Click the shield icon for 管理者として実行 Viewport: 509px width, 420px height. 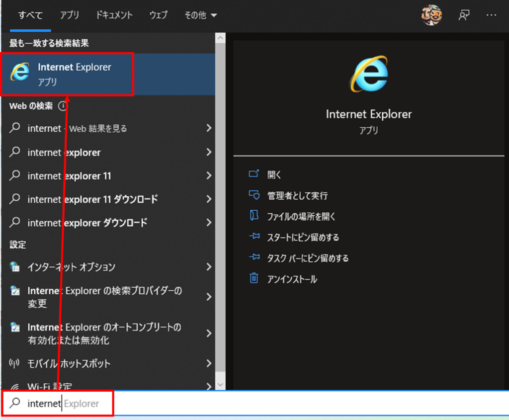pyautogui.click(x=254, y=195)
